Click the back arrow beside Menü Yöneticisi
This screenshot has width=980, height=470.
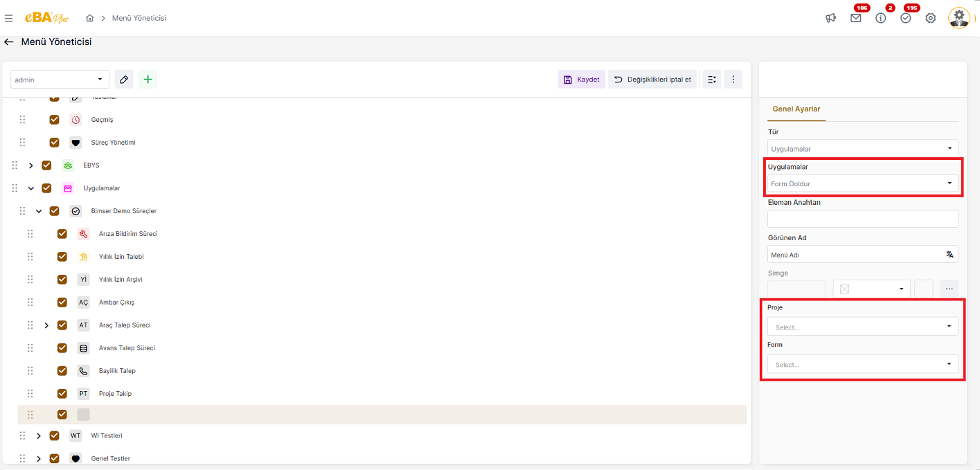tap(8, 42)
